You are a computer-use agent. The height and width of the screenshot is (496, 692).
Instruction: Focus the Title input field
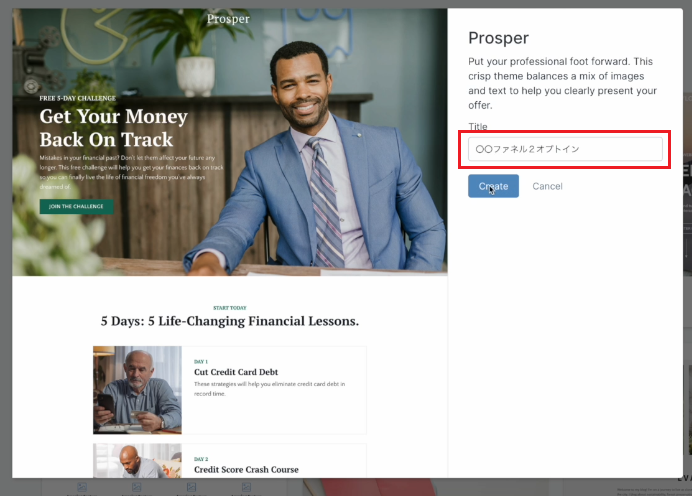(x=565, y=149)
